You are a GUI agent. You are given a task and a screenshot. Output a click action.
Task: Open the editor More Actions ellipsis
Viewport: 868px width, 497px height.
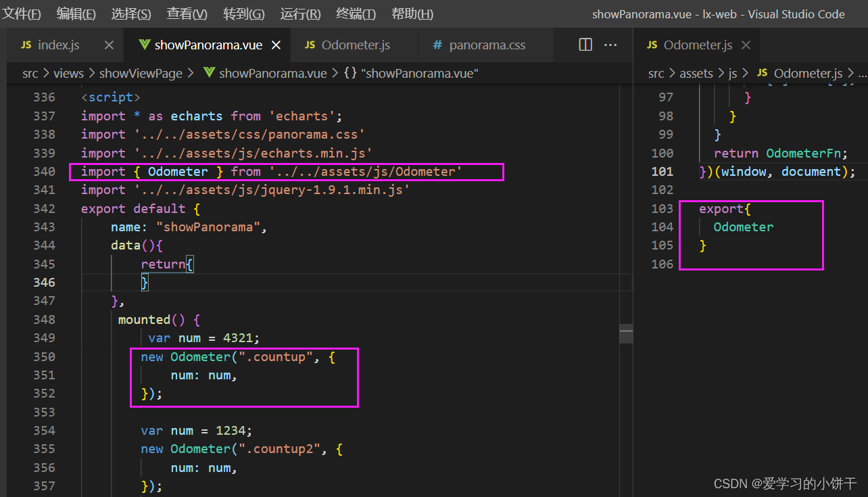point(610,45)
